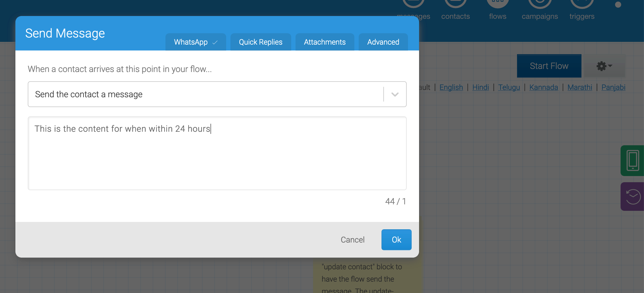Screen dimensions: 644x293
Task: Switch language to English
Action: tap(451, 87)
